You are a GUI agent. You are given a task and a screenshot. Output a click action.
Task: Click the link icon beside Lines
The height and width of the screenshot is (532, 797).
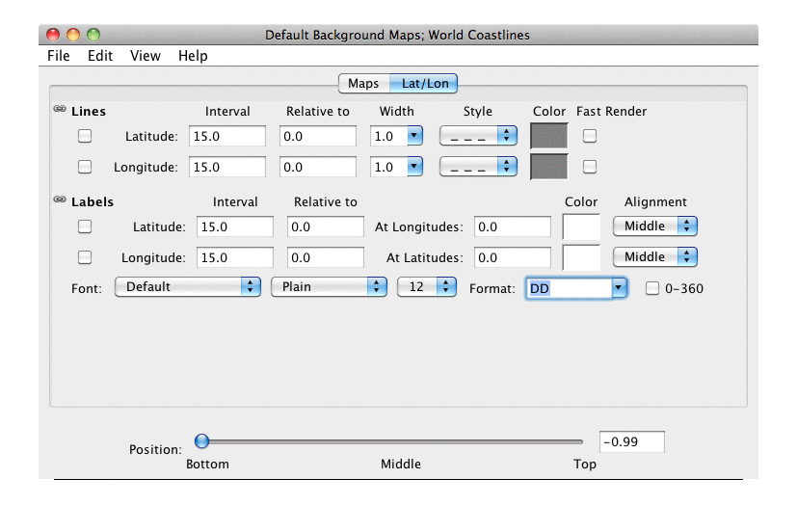point(59,111)
